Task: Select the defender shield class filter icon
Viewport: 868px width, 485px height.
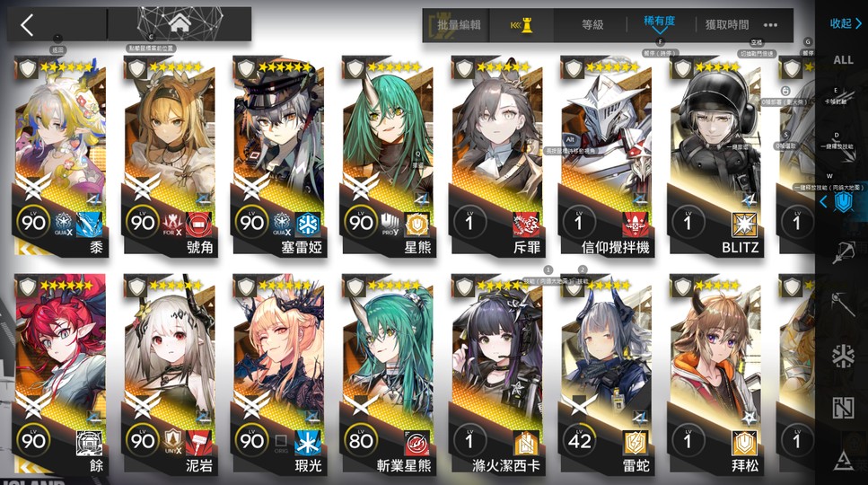Action: (843, 202)
